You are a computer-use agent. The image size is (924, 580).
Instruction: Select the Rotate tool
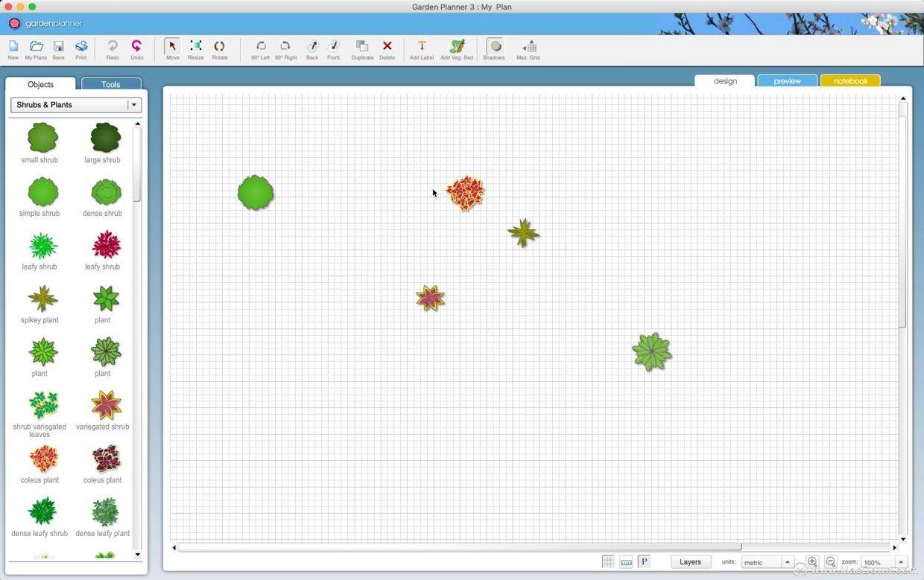(219, 49)
